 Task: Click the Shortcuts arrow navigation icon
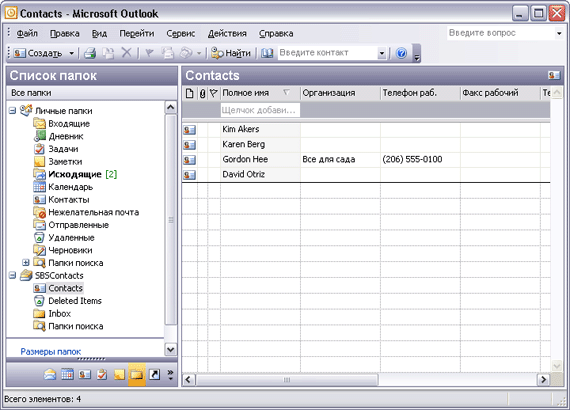(154, 374)
